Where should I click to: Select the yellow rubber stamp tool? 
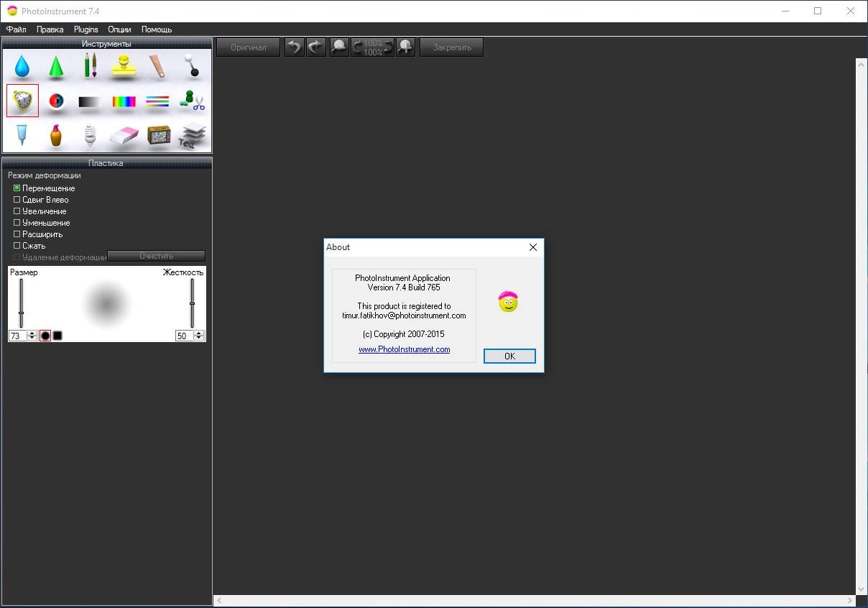[x=124, y=67]
